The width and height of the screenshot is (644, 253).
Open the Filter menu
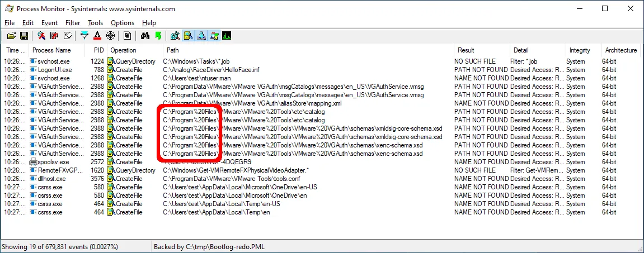73,23
